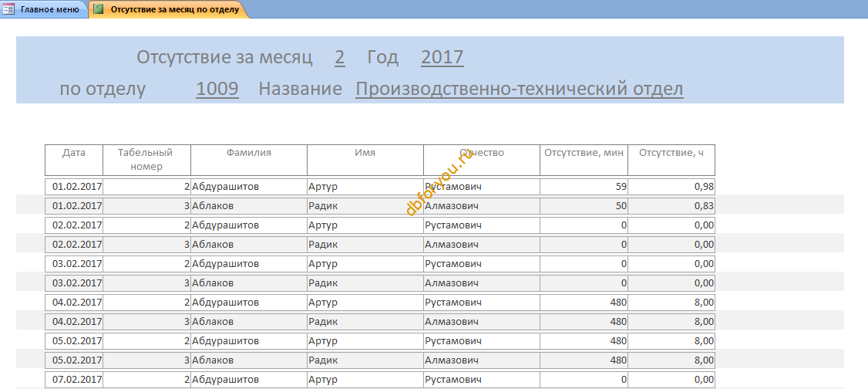Viewport: 868px width, 389px height.
Task: Switch to the Главное меню tab
Action: pyautogui.click(x=44, y=9)
